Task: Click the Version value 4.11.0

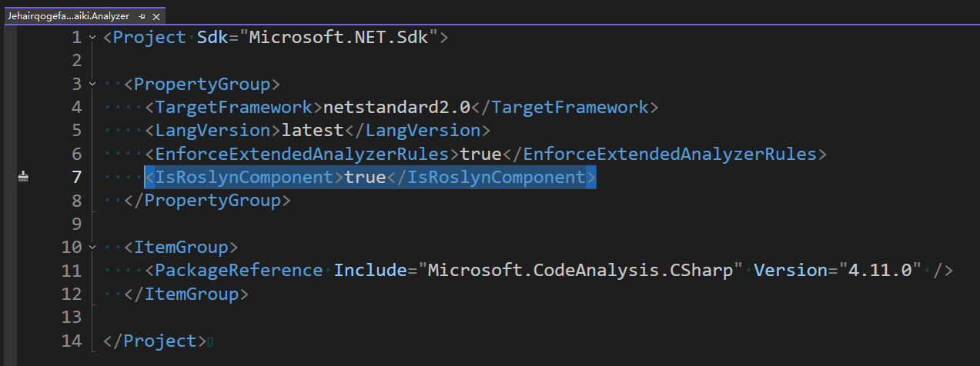Action: point(881,271)
